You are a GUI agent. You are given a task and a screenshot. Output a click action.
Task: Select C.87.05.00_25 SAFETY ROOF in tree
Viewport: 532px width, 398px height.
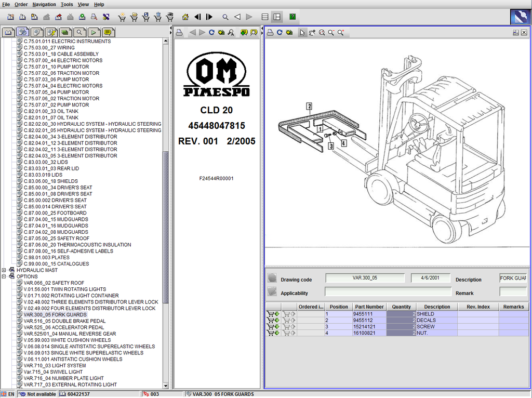[x=56, y=238]
